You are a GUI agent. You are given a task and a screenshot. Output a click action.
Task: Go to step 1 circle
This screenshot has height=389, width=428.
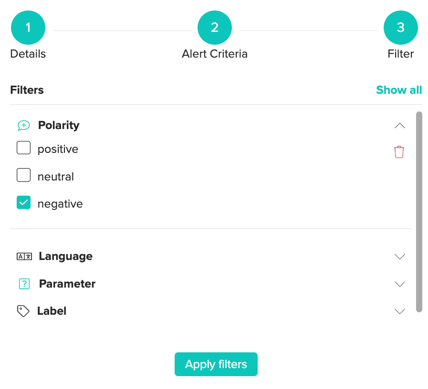pos(28,27)
